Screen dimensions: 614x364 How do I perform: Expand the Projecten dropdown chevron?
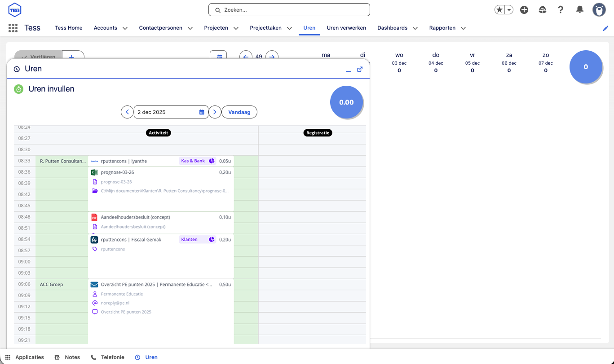click(236, 28)
